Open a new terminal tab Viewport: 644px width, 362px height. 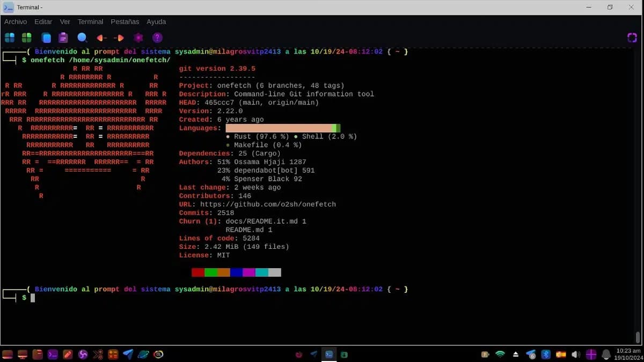26,38
